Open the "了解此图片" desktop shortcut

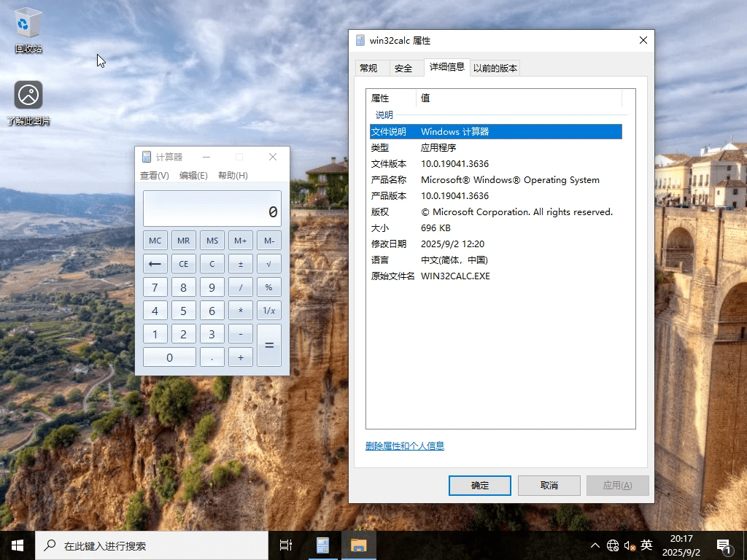pos(28,95)
